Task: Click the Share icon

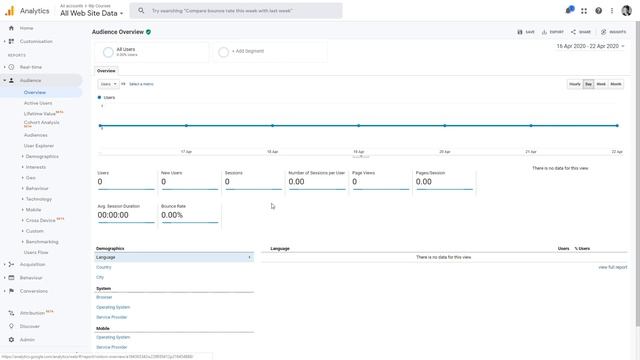Action: coord(573,32)
